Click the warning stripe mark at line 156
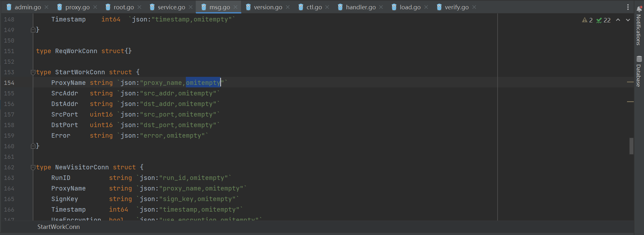 tap(630, 101)
